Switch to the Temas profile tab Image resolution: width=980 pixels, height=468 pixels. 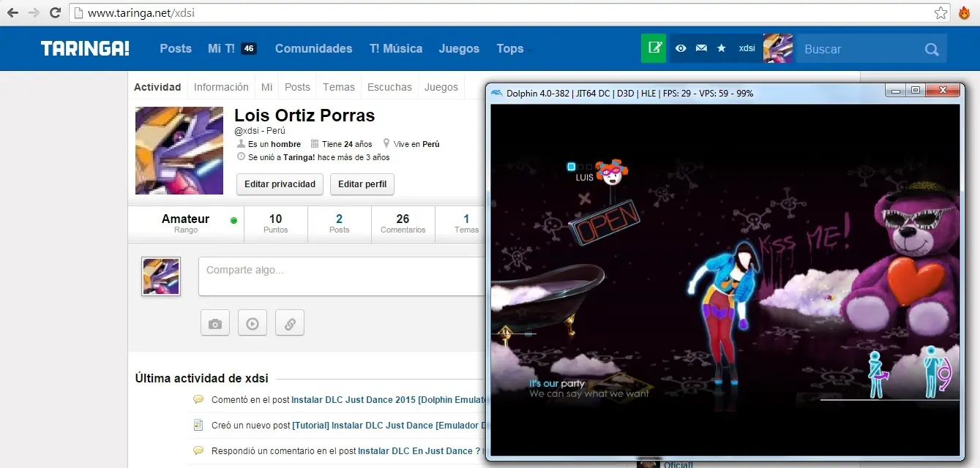click(339, 87)
